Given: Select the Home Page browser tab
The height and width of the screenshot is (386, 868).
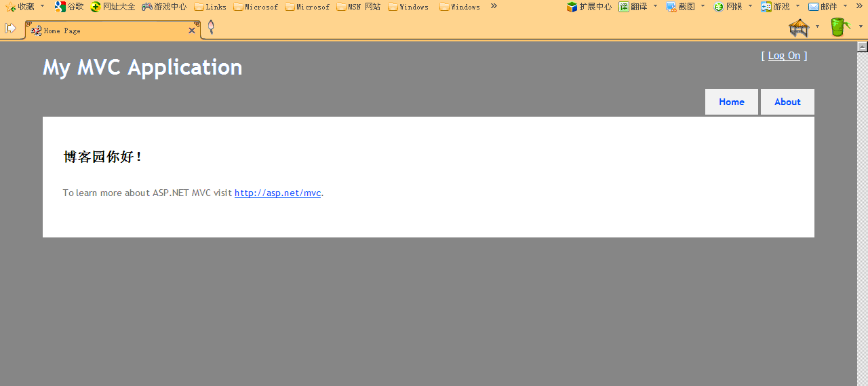Looking at the screenshot, I should (x=112, y=30).
